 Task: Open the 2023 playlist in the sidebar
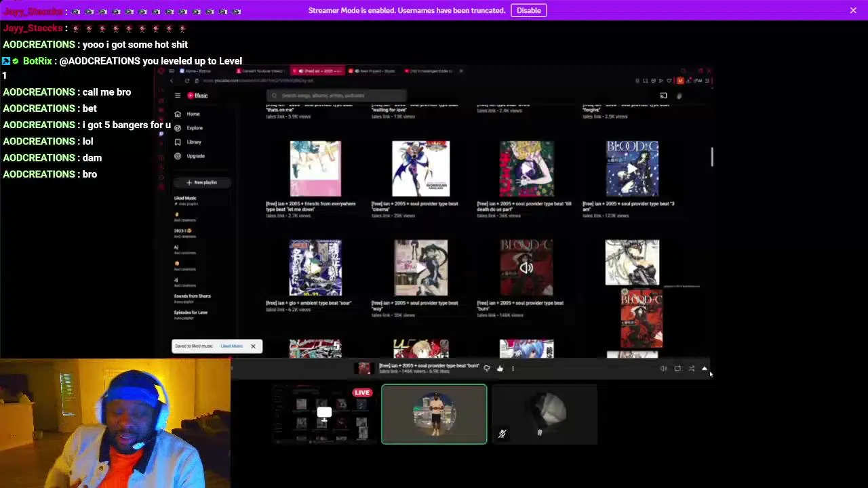pos(184,233)
